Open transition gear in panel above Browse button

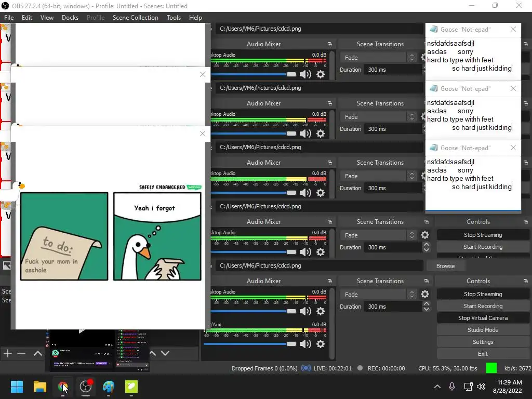tap(425, 235)
